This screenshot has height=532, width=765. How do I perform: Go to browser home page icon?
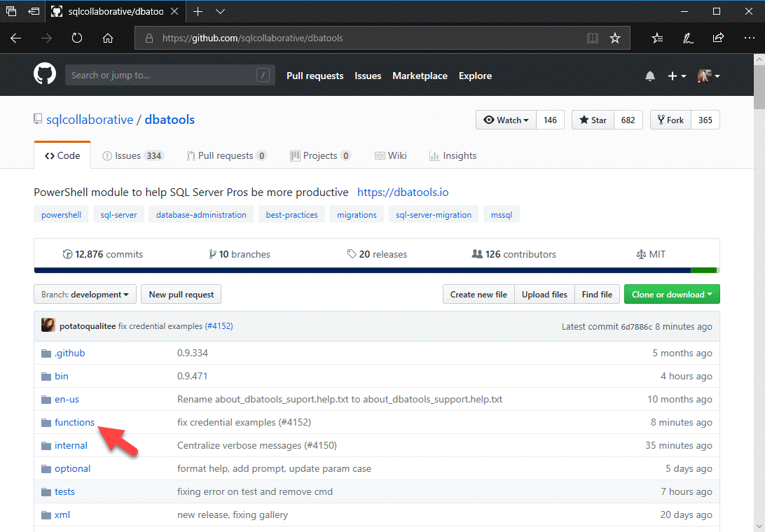pyautogui.click(x=108, y=38)
